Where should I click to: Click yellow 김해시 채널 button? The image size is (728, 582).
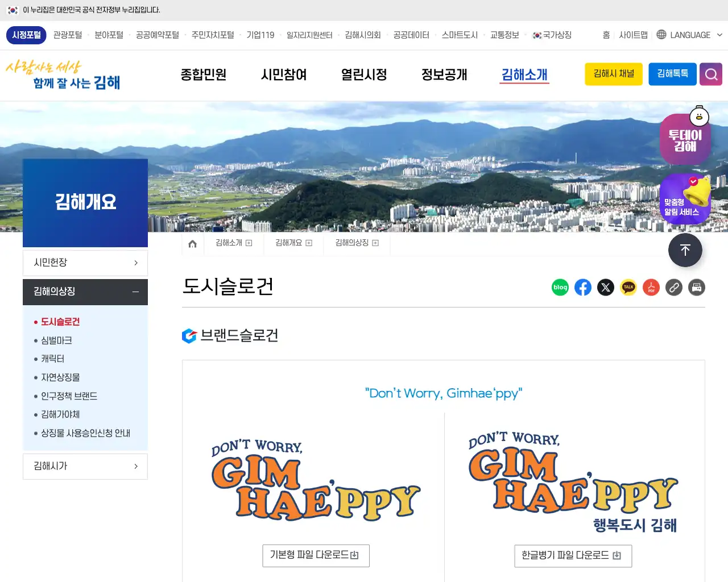(614, 74)
